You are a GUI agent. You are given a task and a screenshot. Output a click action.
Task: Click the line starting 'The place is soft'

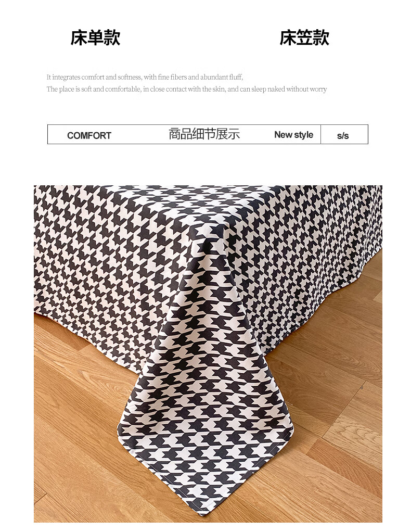[x=186, y=89]
